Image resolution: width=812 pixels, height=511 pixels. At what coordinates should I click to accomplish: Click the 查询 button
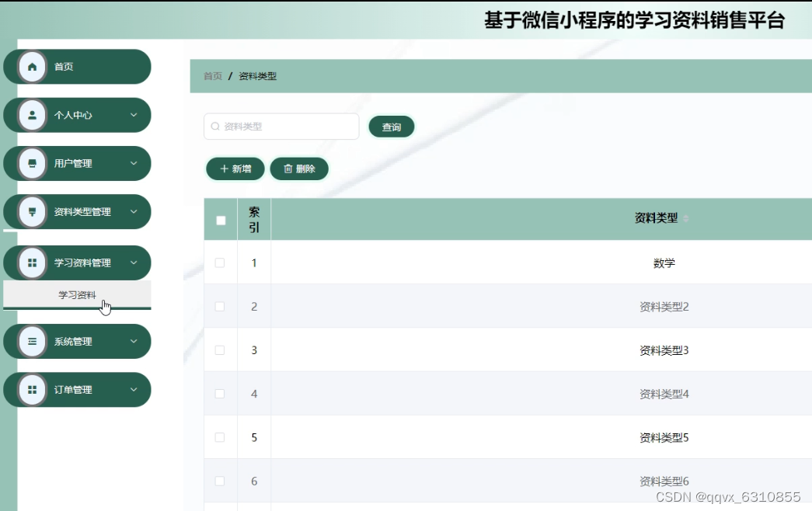pos(391,126)
